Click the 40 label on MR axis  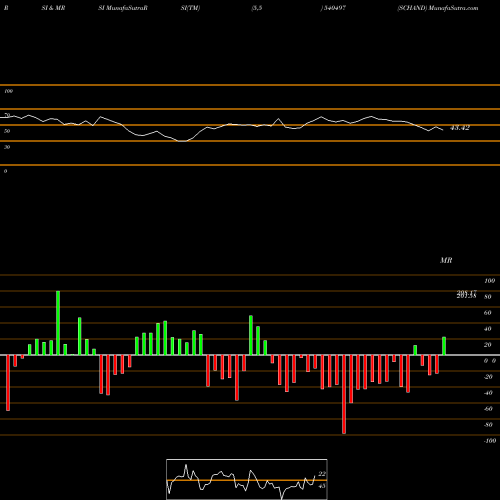487,329
